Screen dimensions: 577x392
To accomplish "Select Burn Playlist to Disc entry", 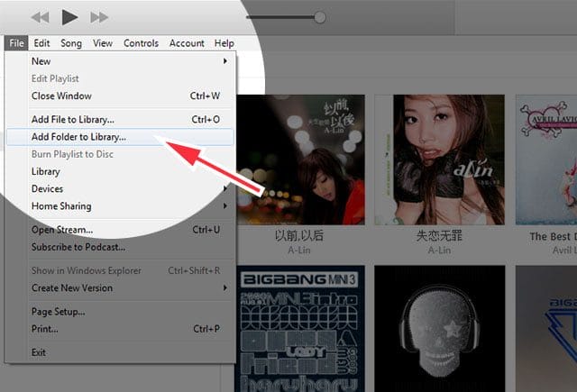I will (120, 154).
